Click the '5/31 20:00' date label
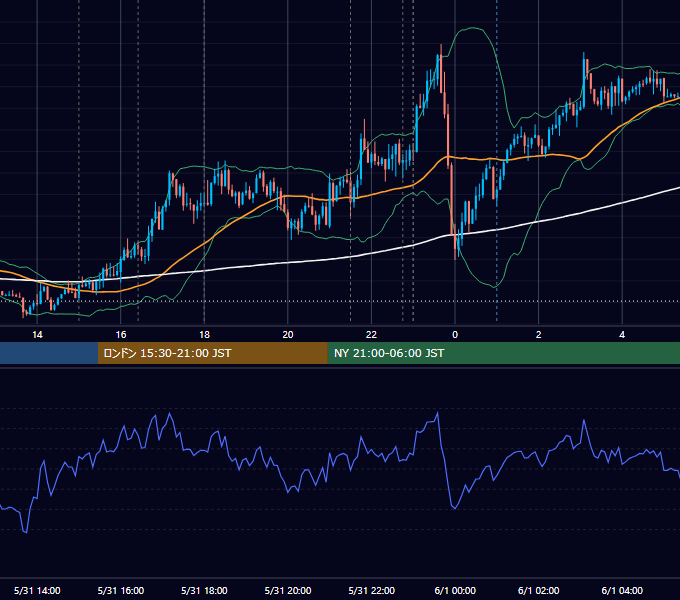680x600 pixels. tap(288, 590)
